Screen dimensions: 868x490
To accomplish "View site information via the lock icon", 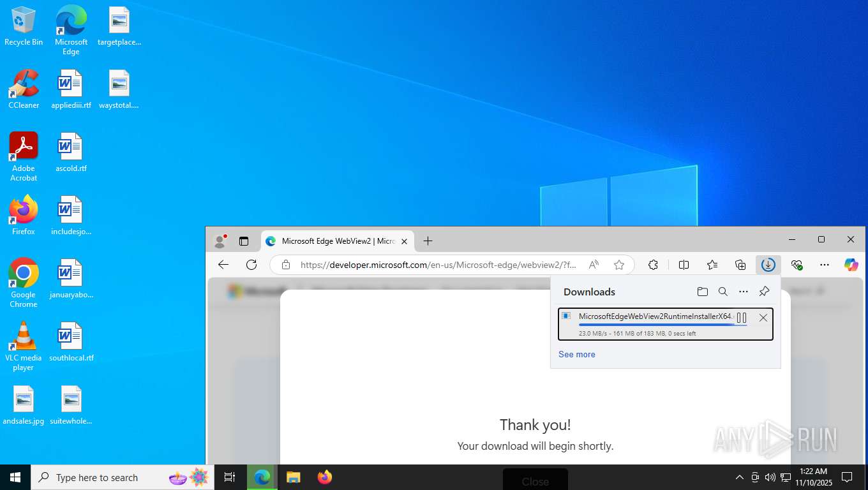I will 286,264.
